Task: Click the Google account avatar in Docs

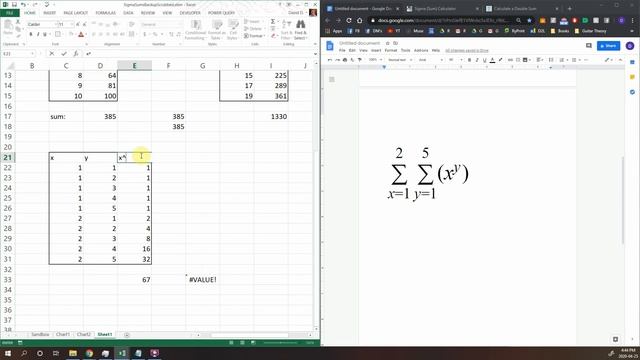Action: tap(630, 46)
